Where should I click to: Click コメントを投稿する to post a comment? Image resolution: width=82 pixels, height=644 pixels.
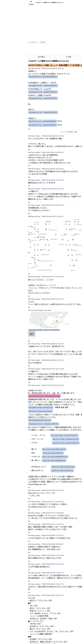[x=68, y=132]
